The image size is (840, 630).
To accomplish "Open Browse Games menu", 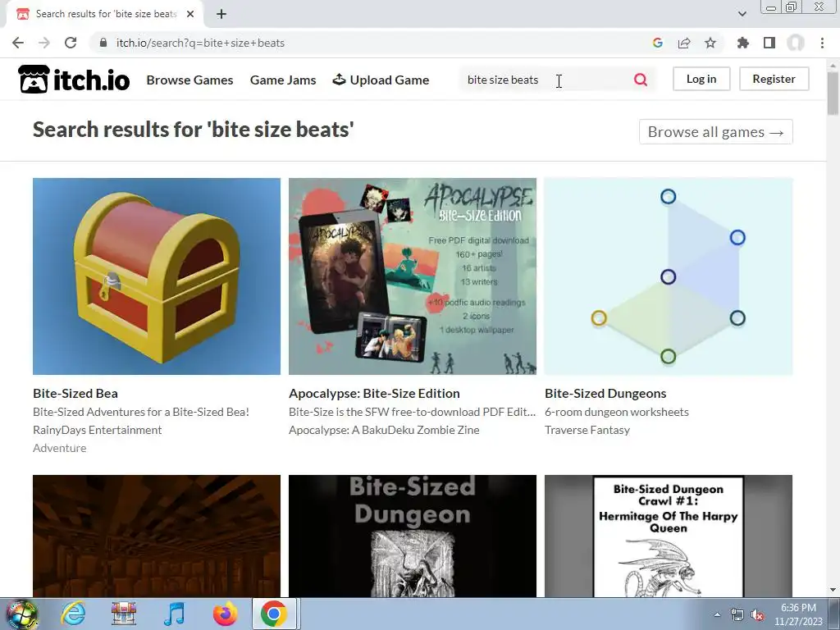I will pos(189,80).
